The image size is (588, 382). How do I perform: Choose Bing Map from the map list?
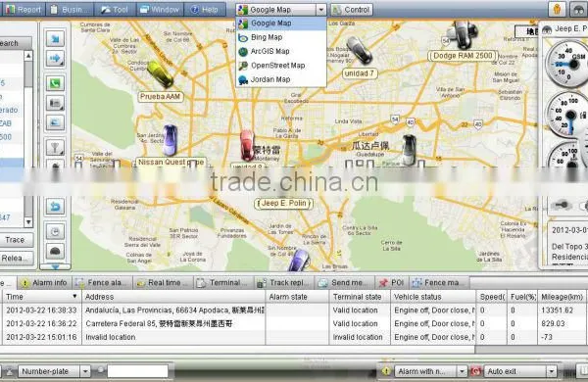(x=281, y=37)
